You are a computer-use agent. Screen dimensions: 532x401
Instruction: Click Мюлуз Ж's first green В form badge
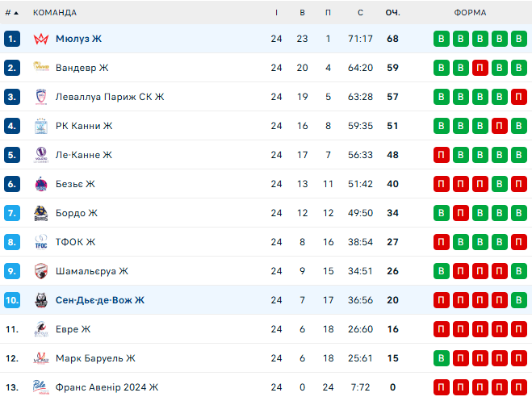tap(441, 39)
